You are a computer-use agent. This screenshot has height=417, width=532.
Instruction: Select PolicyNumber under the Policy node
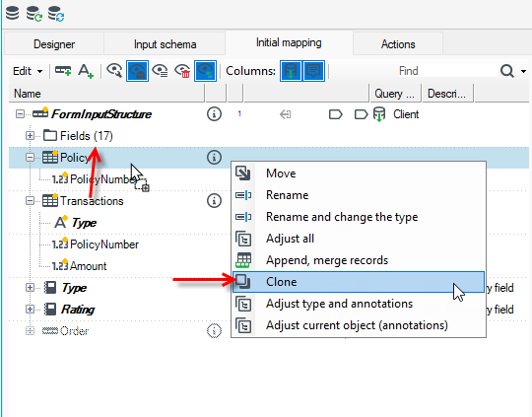[102, 179]
